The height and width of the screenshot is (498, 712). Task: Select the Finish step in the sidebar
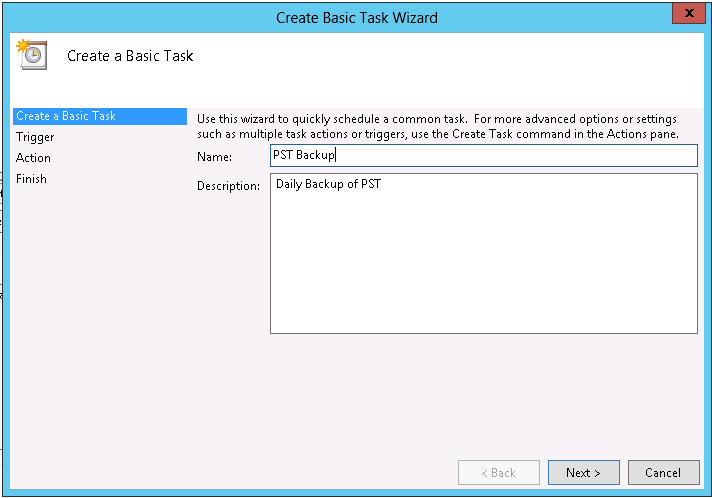pos(31,179)
